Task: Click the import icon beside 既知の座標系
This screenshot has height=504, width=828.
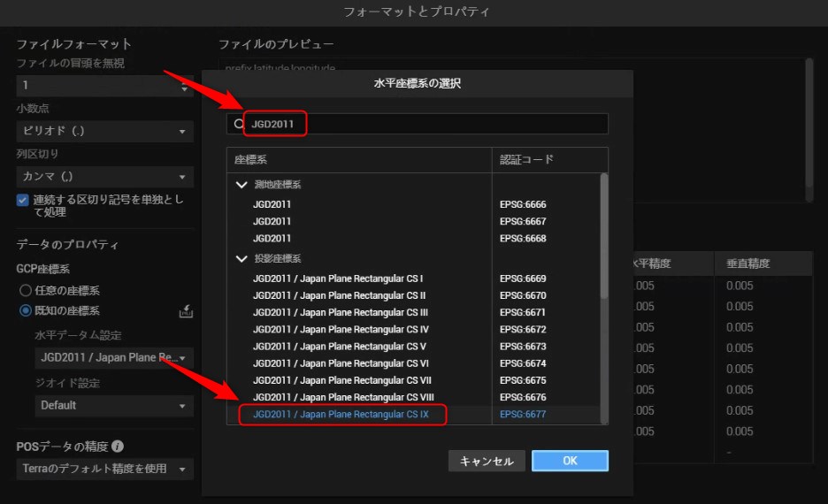Action: point(186,311)
